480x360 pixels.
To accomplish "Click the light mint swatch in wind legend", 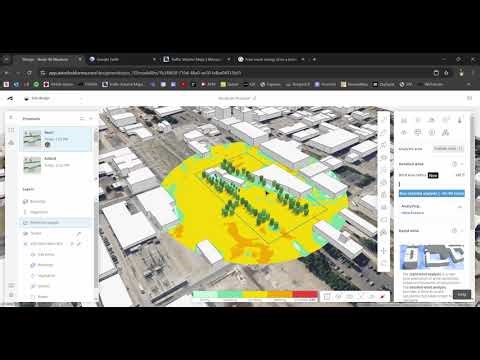I will point(205,294).
